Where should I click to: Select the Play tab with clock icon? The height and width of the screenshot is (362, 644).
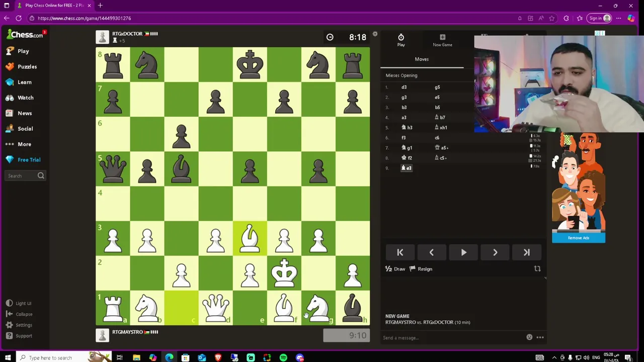click(401, 40)
